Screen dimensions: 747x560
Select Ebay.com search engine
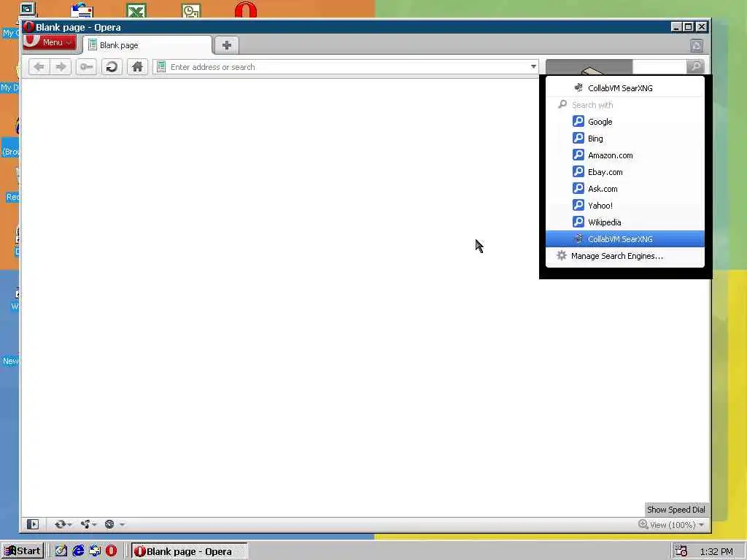(x=624, y=172)
